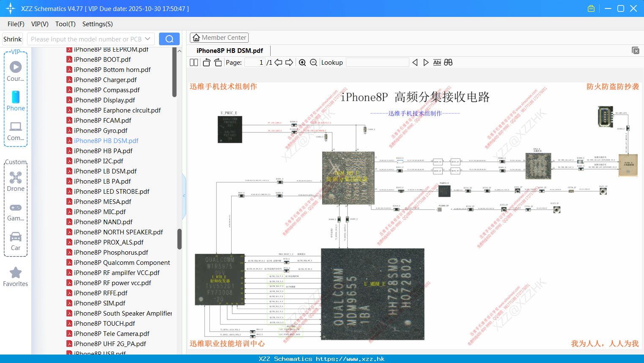644x363 pixels.
Task: Open iPhone8P FCAM.pdf
Action: (x=102, y=121)
